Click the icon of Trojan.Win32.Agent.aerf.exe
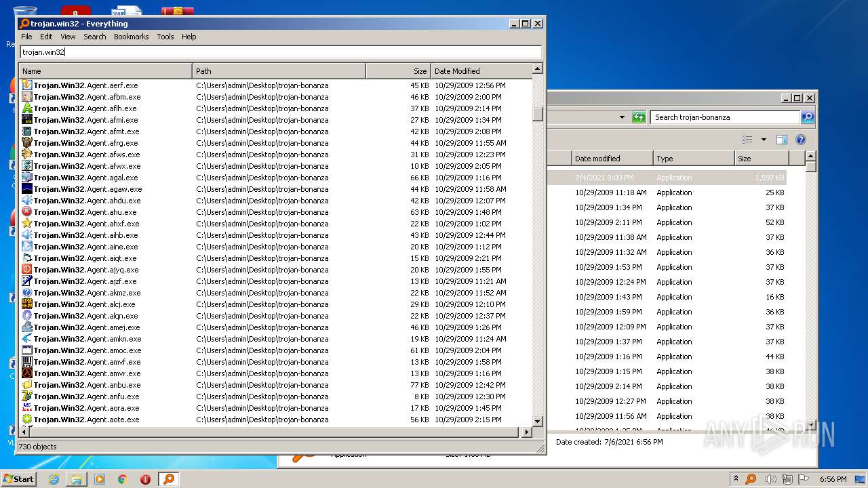This screenshot has height=488, width=868. tap(27, 85)
